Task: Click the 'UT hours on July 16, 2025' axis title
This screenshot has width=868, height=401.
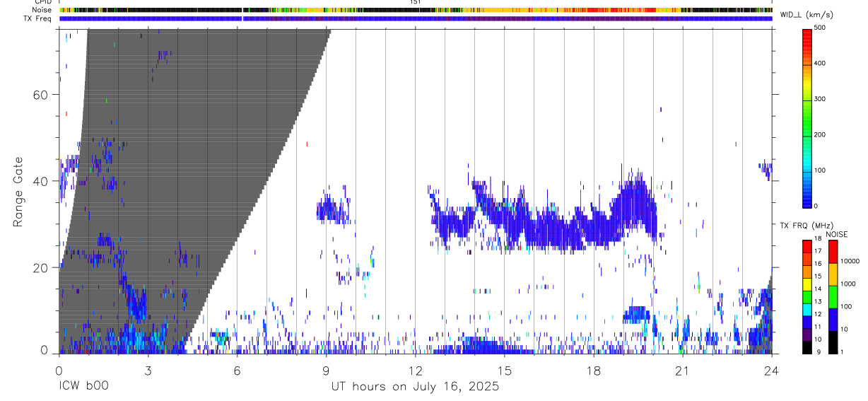Action: point(415,387)
